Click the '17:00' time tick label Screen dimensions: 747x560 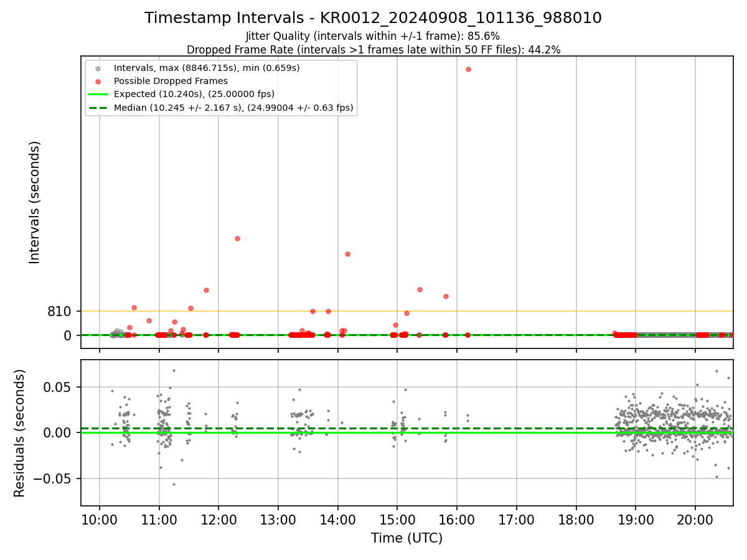tap(517, 520)
